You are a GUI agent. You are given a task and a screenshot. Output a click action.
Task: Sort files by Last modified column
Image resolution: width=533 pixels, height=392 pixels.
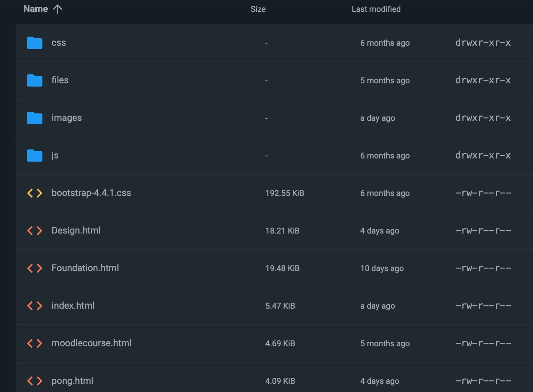click(376, 9)
